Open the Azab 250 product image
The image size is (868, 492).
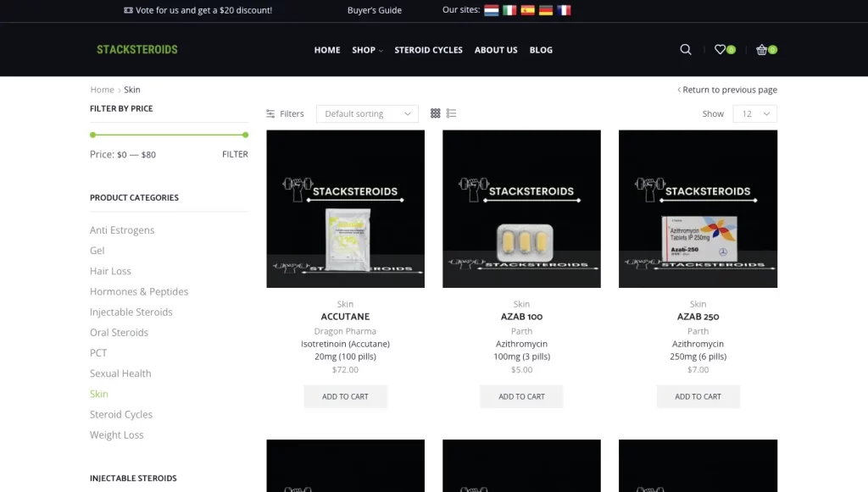(698, 209)
